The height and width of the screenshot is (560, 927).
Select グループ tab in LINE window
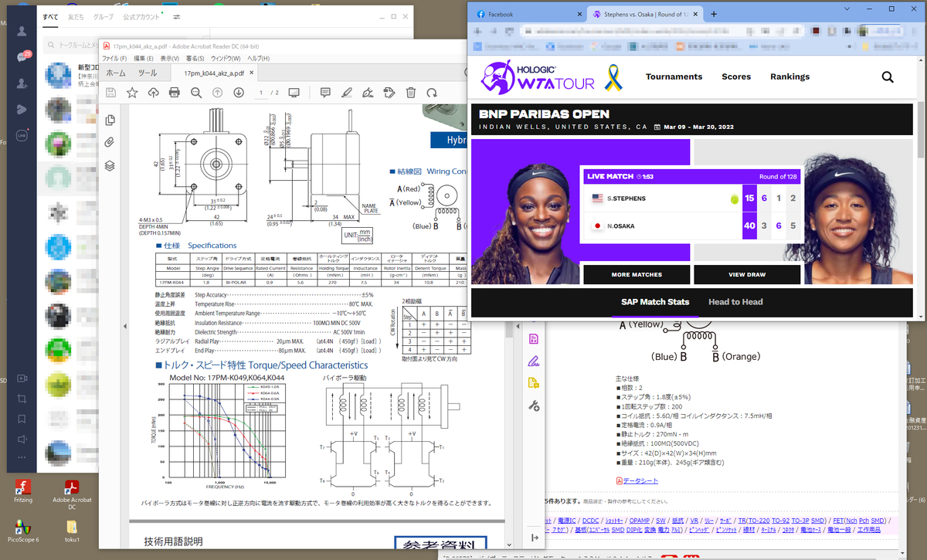[103, 15]
